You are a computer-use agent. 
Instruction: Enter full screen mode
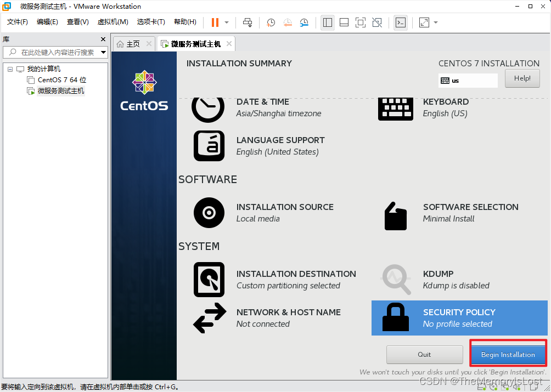click(361, 22)
